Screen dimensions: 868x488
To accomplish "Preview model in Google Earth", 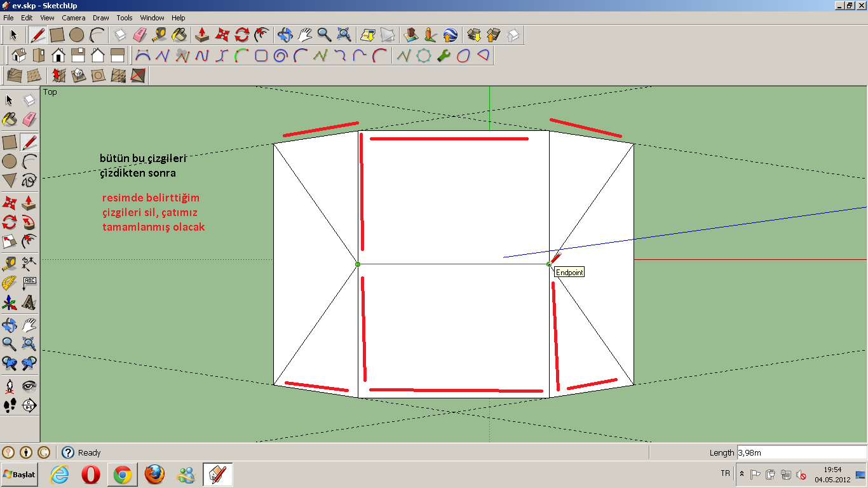I will (x=451, y=34).
